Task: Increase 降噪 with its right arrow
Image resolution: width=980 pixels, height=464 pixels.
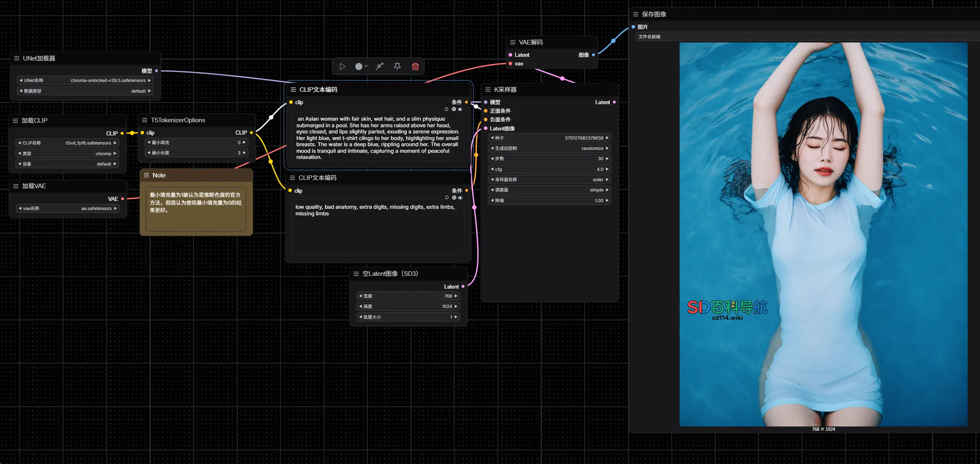Action: (x=607, y=201)
